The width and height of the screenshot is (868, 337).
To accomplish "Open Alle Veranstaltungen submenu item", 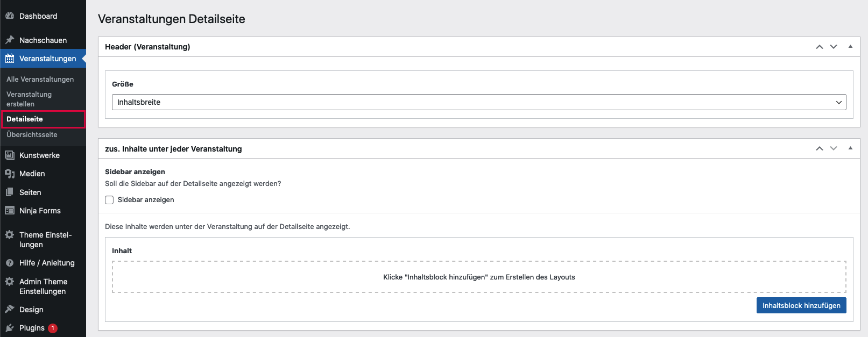I will pos(40,79).
